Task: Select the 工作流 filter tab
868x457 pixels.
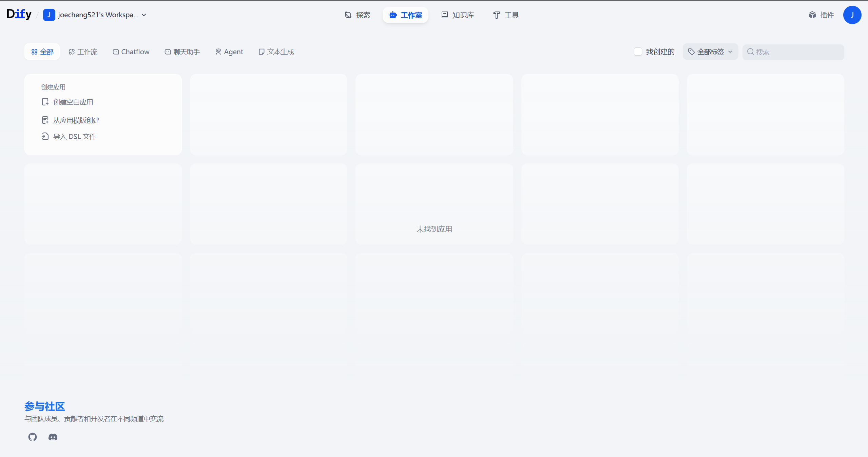Action: 83,52
